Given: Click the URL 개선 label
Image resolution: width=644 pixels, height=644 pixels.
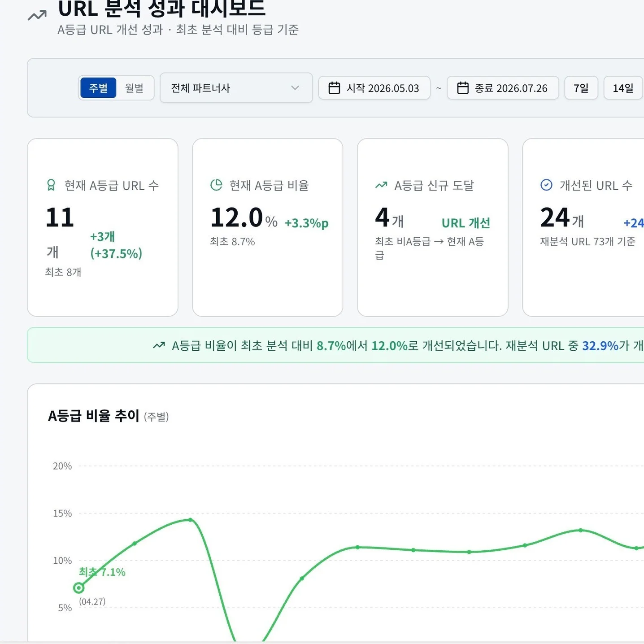Looking at the screenshot, I should click(x=466, y=223).
